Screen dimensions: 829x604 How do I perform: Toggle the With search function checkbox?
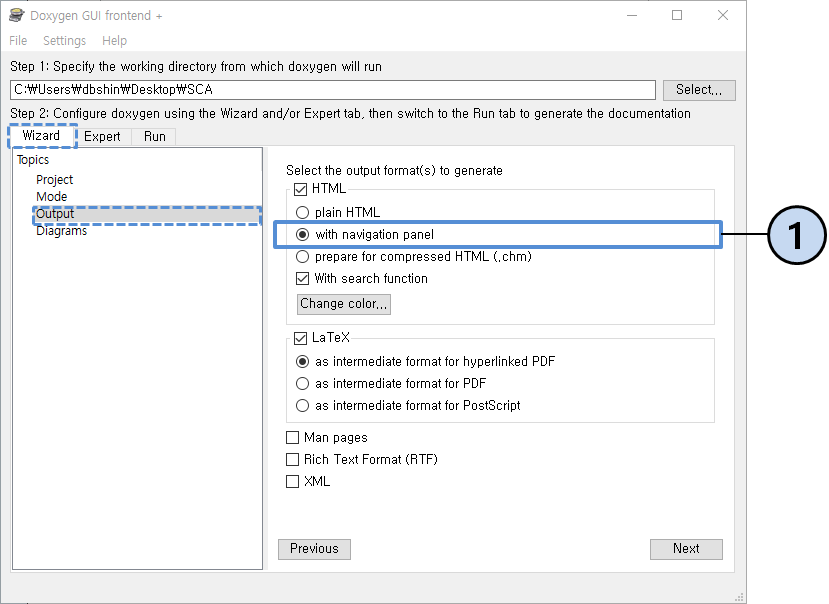pos(302,278)
